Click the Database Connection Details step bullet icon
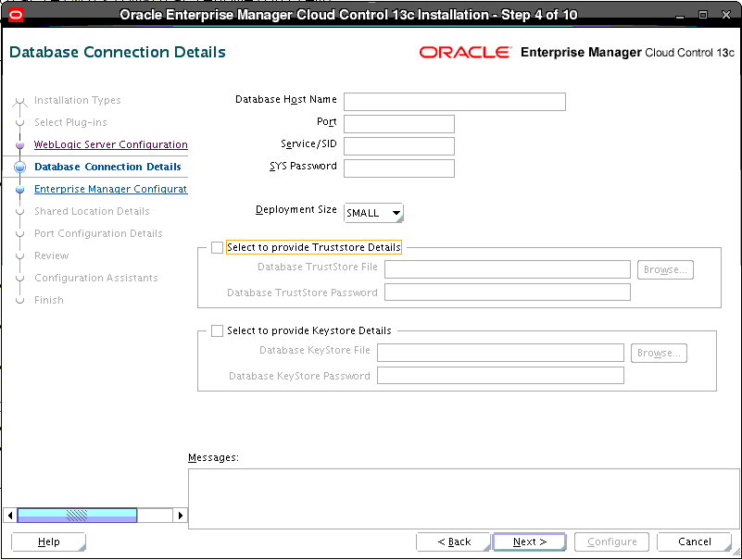This screenshot has width=742, height=560. 19,167
